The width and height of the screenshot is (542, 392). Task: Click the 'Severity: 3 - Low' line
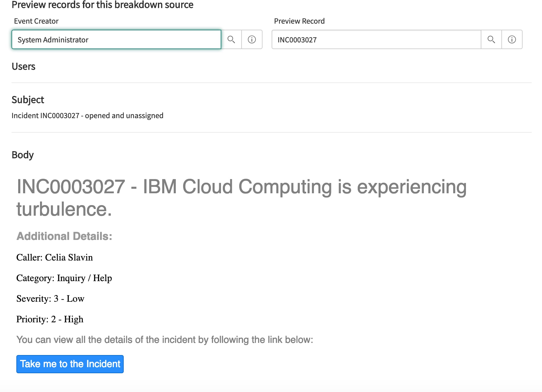pyautogui.click(x=50, y=299)
